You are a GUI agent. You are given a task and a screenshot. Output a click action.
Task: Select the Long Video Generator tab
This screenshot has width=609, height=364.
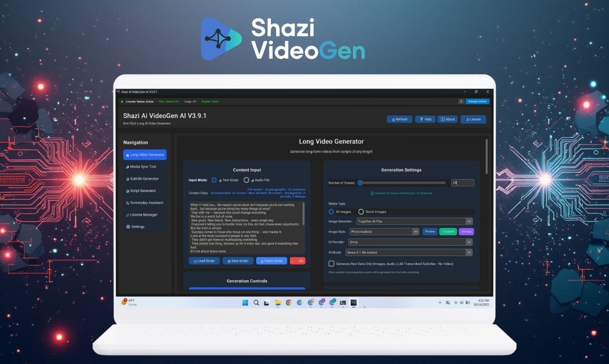pos(145,154)
